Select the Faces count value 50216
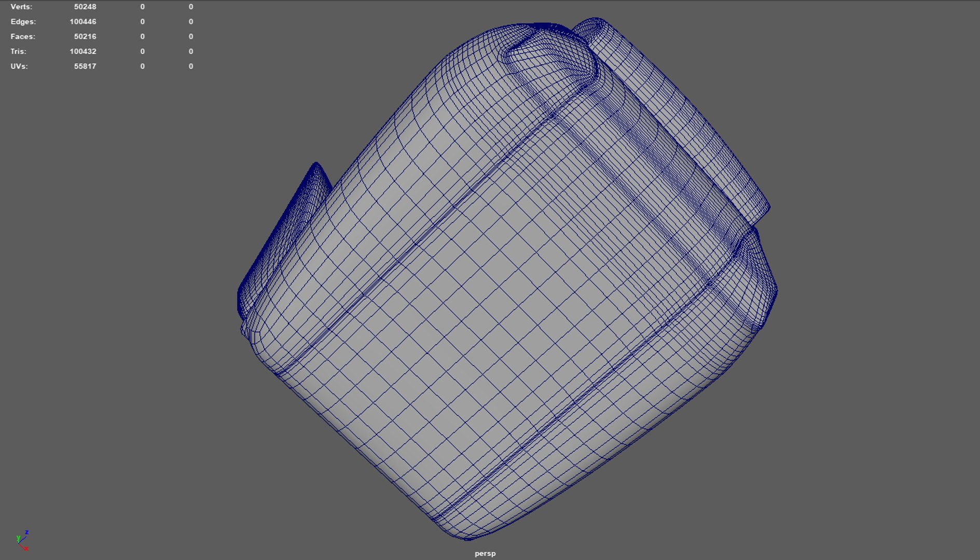The width and height of the screenshot is (980, 560). pos(85,36)
